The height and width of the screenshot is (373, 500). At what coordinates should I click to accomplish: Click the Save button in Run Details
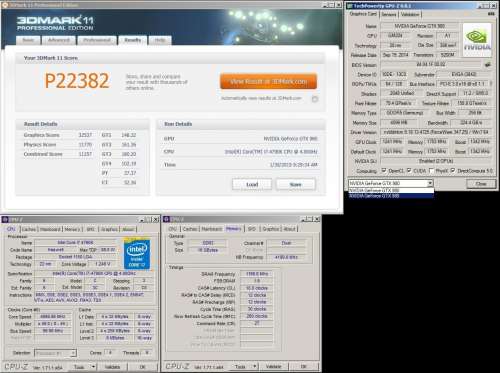(x=295, y=184)
